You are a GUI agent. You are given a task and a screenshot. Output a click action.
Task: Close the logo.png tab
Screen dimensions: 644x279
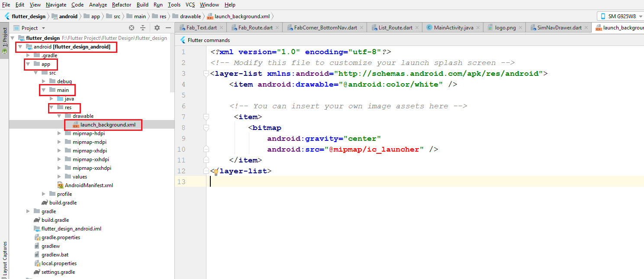pyautogui.click(x=520, y=28)
